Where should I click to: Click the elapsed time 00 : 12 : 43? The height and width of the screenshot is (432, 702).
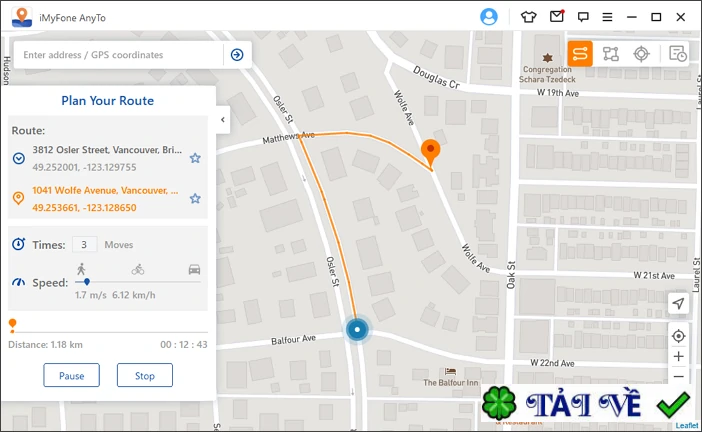tap(184, 345)
